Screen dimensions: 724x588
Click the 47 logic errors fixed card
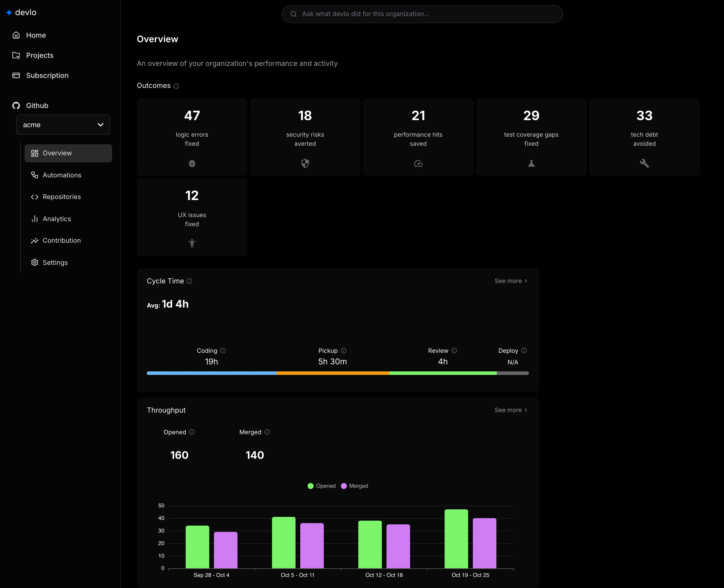coord(192,137)
